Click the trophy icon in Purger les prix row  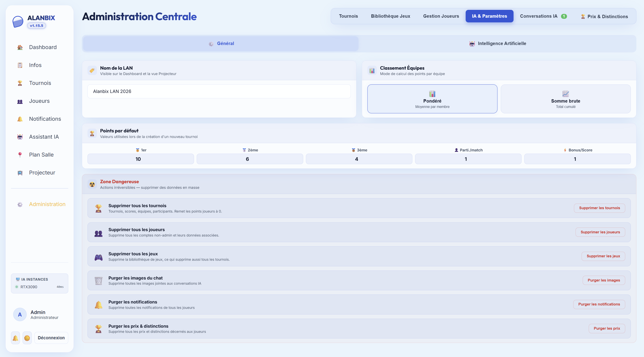pos(98,329)
